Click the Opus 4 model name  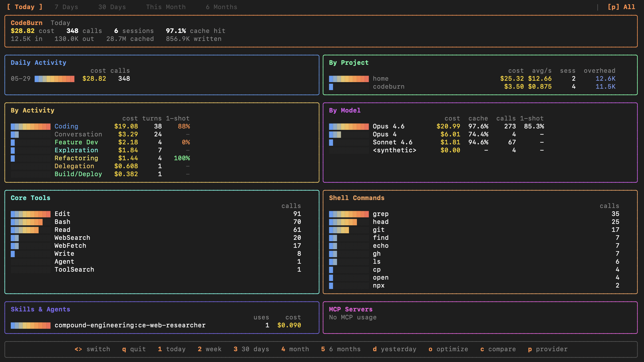385,134
